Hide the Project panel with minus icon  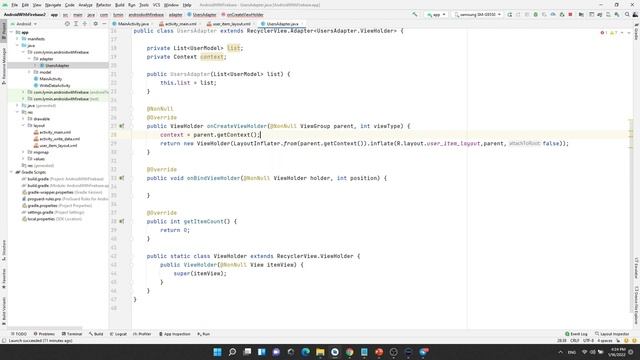104,24
